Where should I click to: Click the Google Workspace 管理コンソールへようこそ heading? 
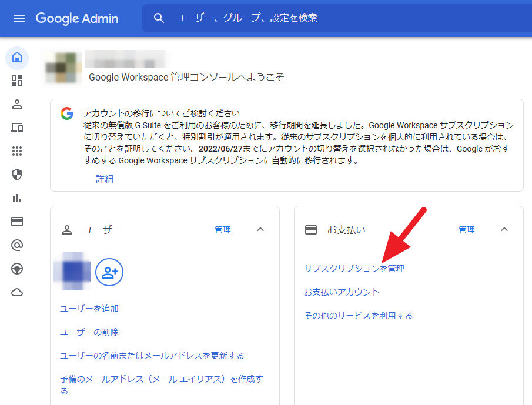[186, 77]
